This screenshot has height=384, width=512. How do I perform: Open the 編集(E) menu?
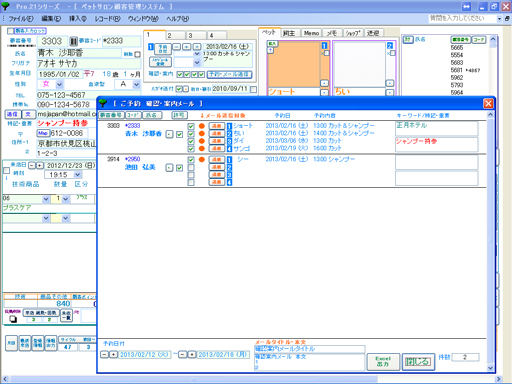tap(51, 19)
